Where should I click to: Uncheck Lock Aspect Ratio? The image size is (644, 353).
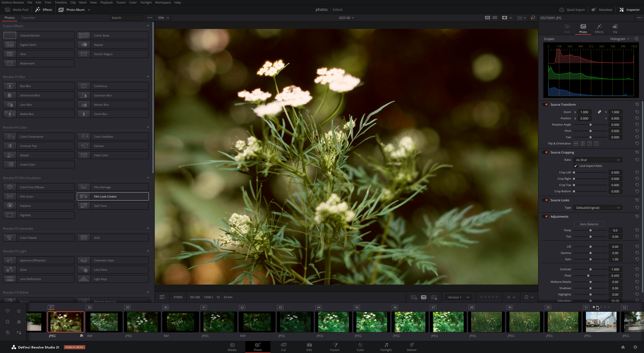pos(576,166)
